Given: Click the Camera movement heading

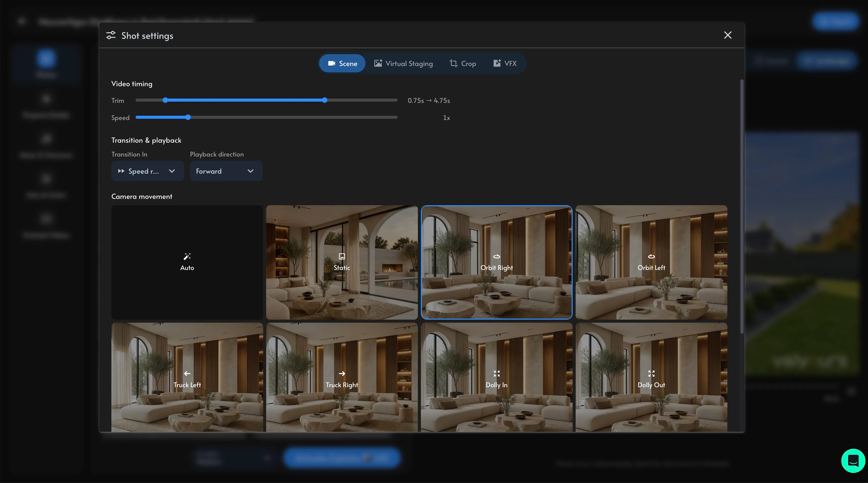Looking at the screenshot, I should click(142, 197).
